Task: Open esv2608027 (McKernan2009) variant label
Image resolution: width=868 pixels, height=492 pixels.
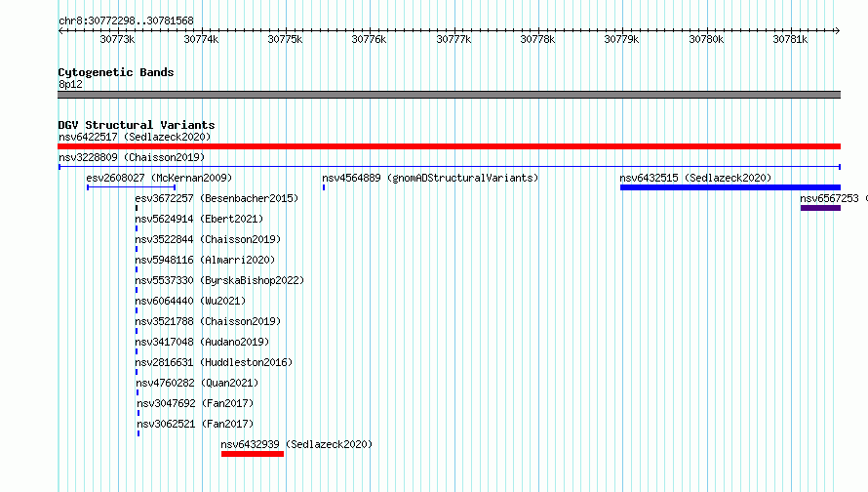Action: click(x=159, y=178)
